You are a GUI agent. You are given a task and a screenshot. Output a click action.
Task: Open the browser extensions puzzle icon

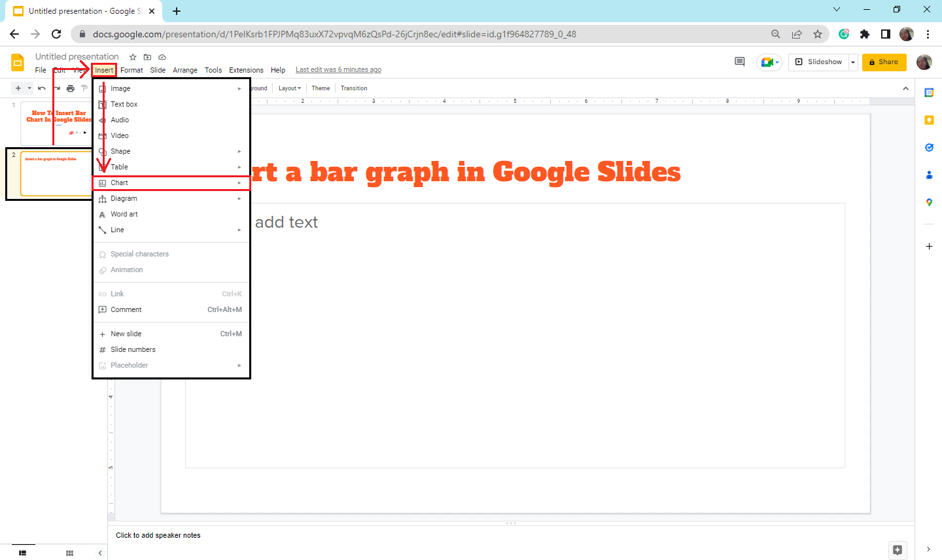pyautogui.click(x=865, y=34)
